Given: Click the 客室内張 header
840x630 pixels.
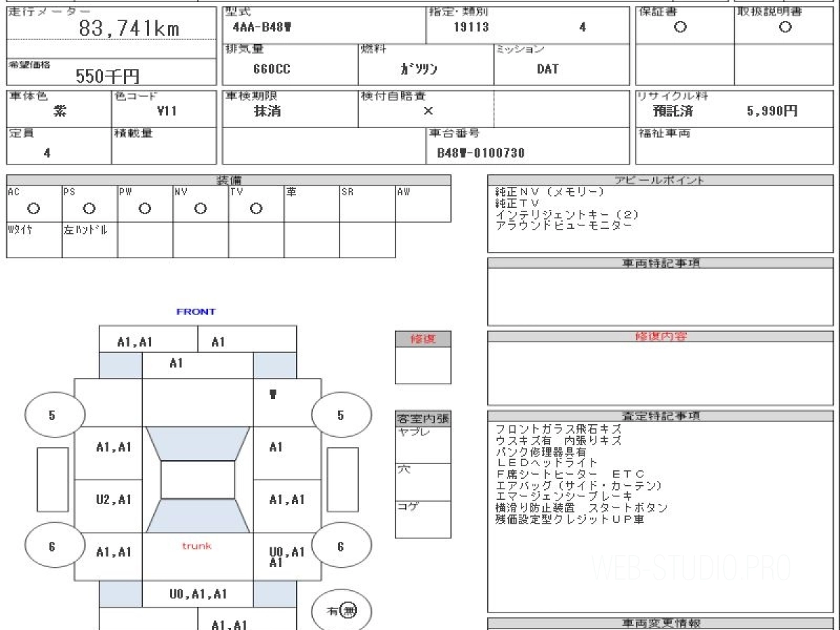Looking at the screenshot, I should coord(423,419).
